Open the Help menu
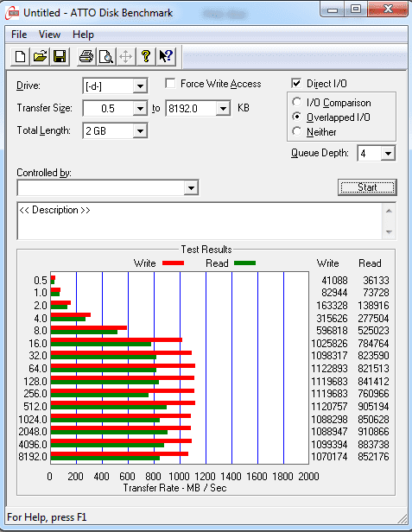This screenshot has height=532, width=412. coord(83,35)
